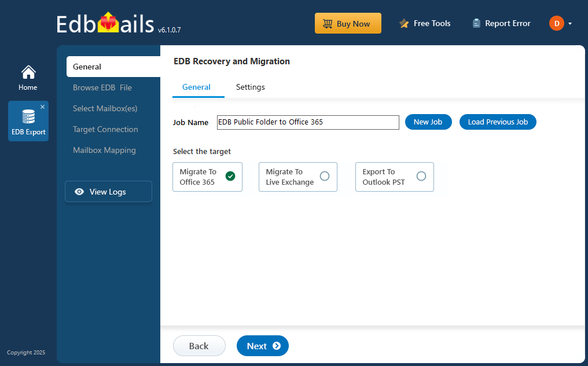Click the Home house icon
The image size is (588, 366).
[28, 72]
